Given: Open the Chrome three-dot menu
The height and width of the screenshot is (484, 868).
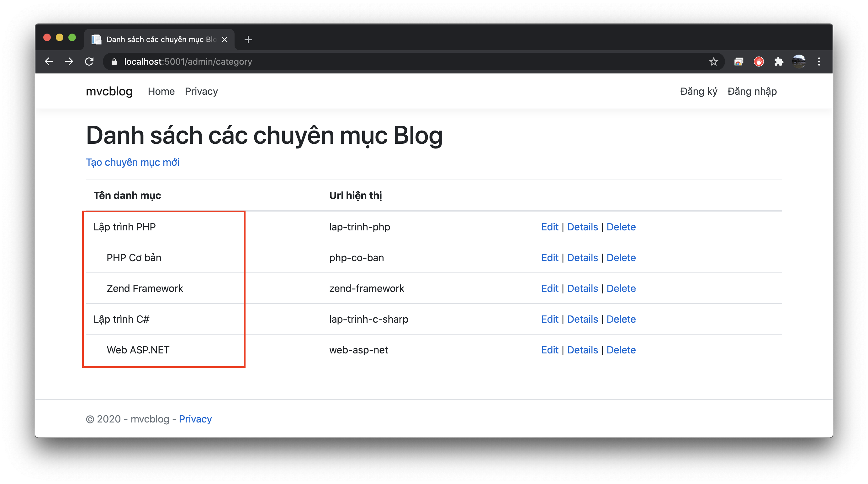Looking at the screenshot, I should pyautogui.click(x=819, y=62).
